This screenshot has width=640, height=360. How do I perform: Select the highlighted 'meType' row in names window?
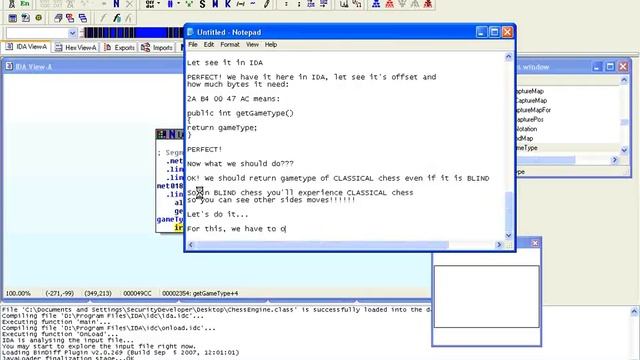click(567, 148)
